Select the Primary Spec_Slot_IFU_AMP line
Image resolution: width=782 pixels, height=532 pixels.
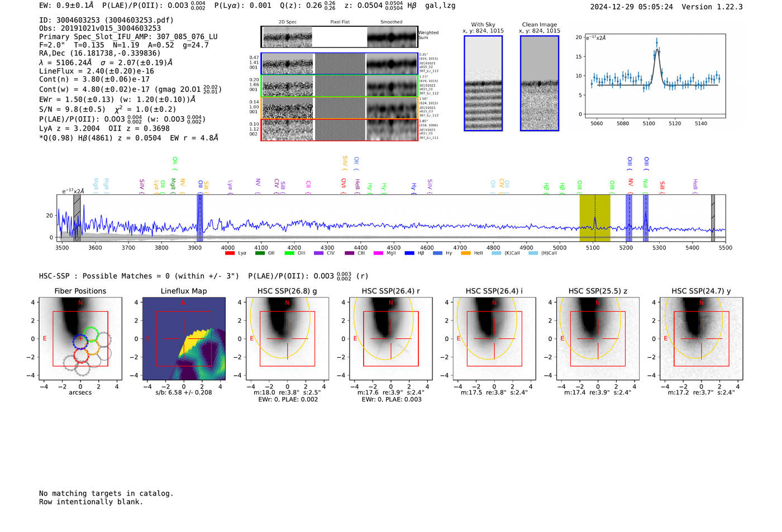pyautogui.click(x=128, y=37)
